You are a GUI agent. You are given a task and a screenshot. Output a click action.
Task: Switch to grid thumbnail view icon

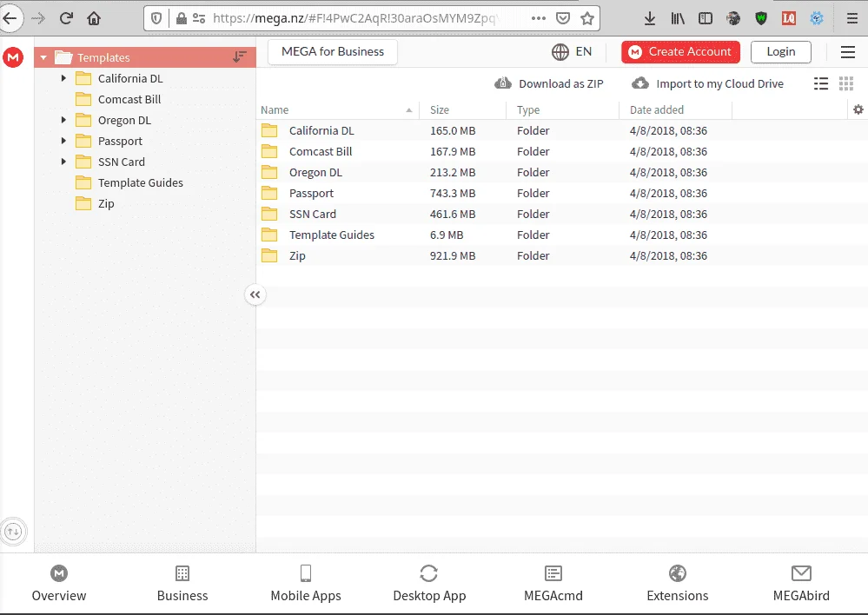pos(846,83)
